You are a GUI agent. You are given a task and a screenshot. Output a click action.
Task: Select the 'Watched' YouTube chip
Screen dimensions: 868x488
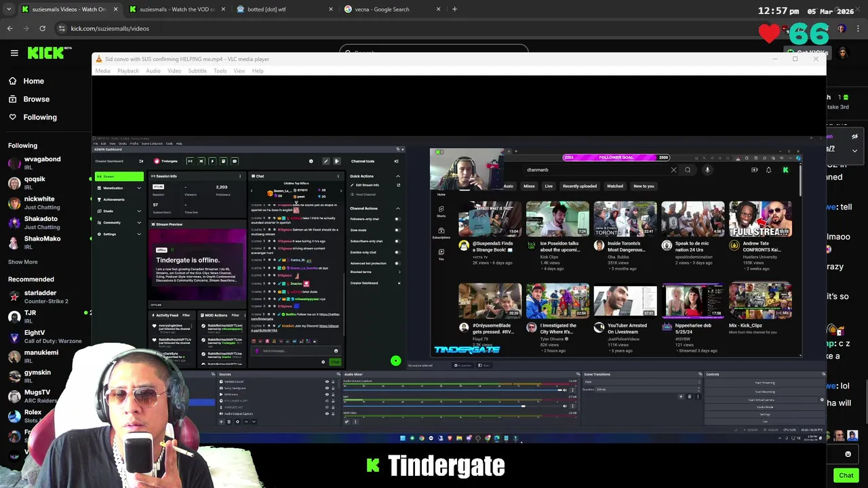pos(615,186)
